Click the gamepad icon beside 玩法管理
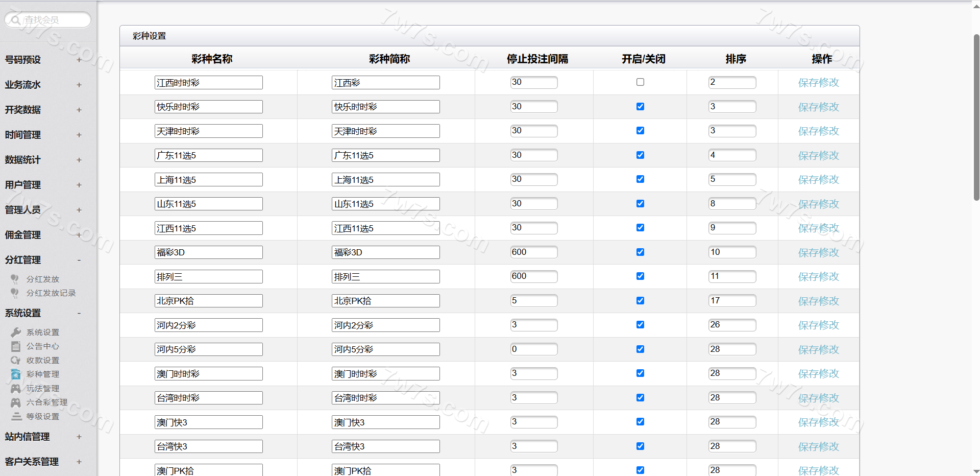Viewport: 980px width, 476px height. pos(16,389)
